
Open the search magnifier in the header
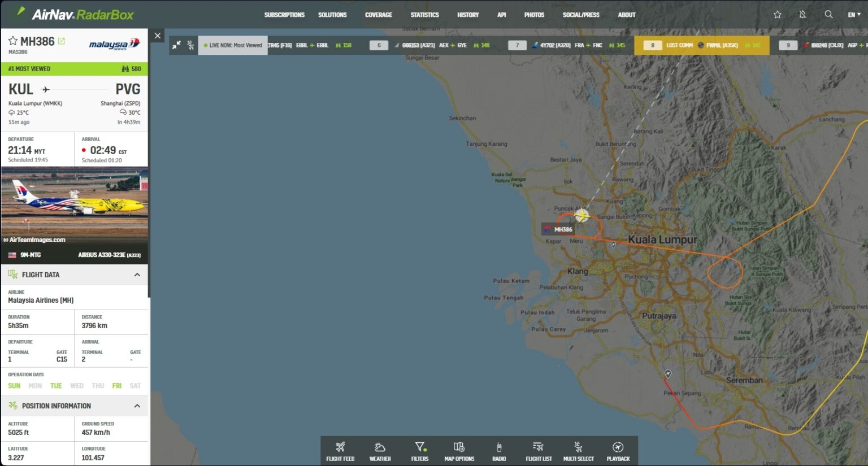(x=828, y=15)
